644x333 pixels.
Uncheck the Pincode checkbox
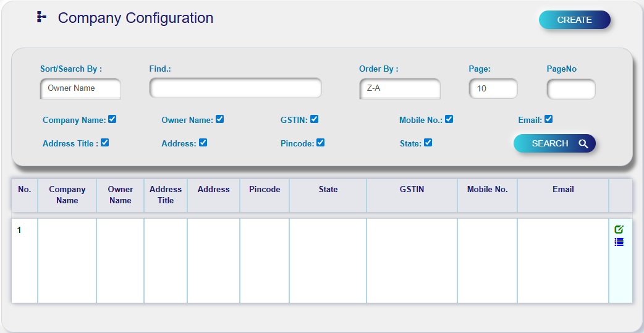[320, 143]
